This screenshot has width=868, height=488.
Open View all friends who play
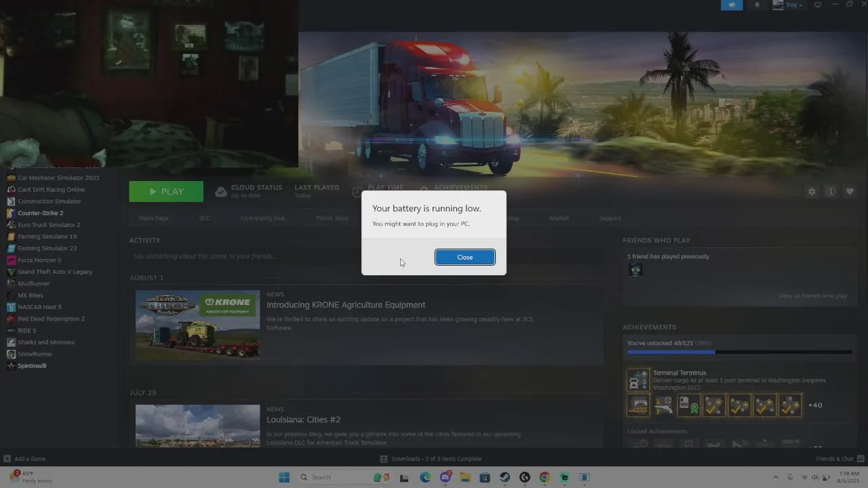coord(813,296)
